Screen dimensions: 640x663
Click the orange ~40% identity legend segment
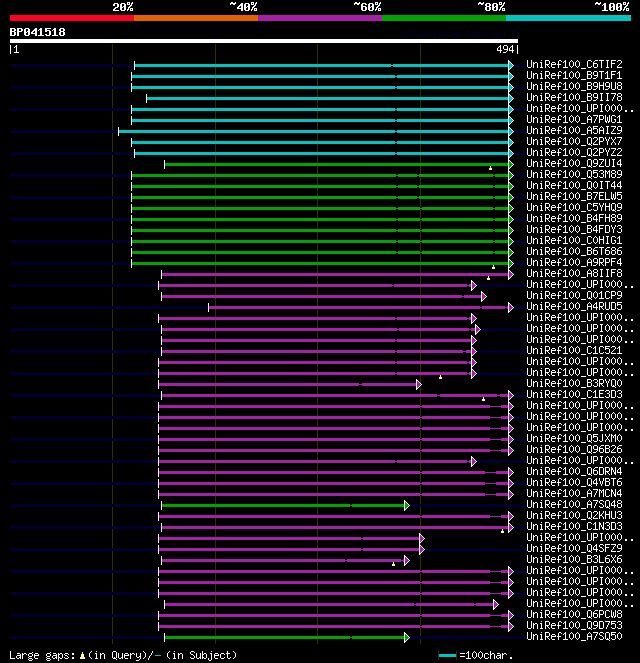click(196, 18)
